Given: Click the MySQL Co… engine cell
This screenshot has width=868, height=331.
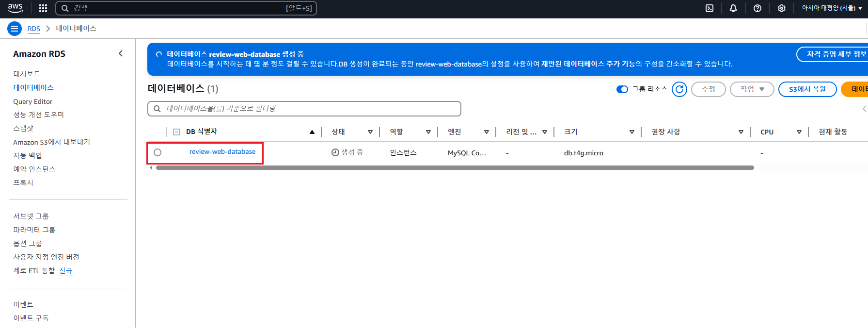Looking at the screenshot, I should (467, 153).
